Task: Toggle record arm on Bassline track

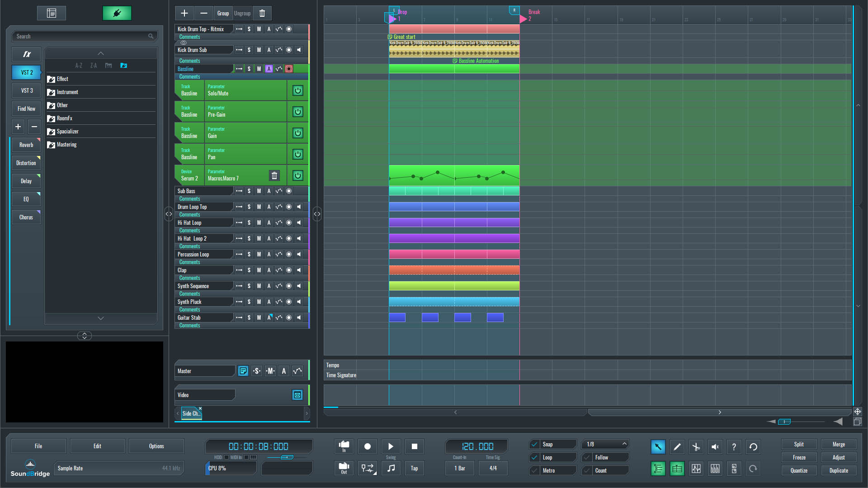Action: pyautogui.click(x=289, y=69)
